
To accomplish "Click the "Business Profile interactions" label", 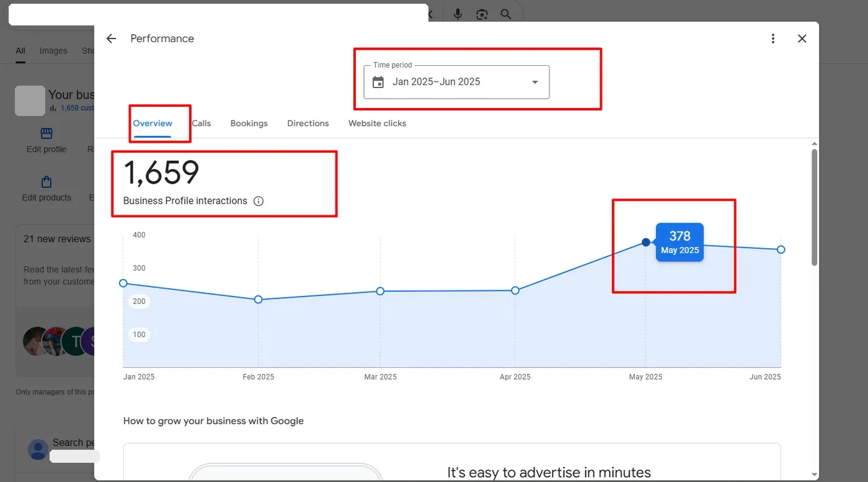I will [x=185, y=201].
